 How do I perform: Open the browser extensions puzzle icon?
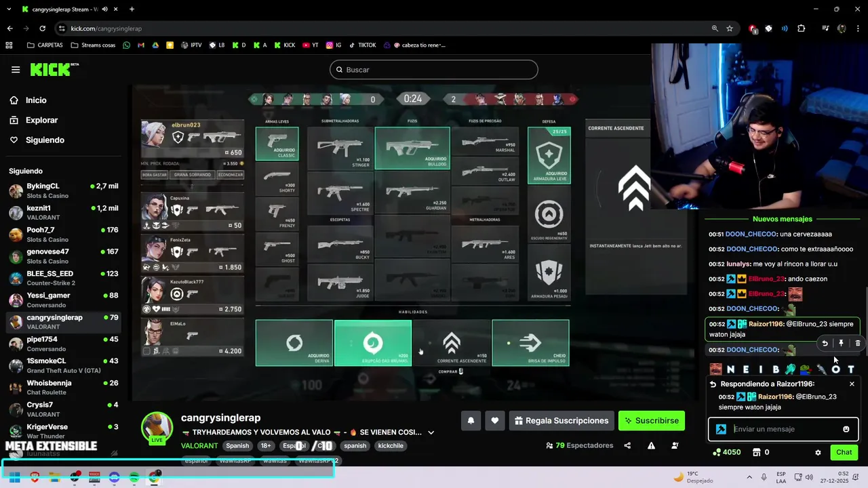(x=802, y=28)
